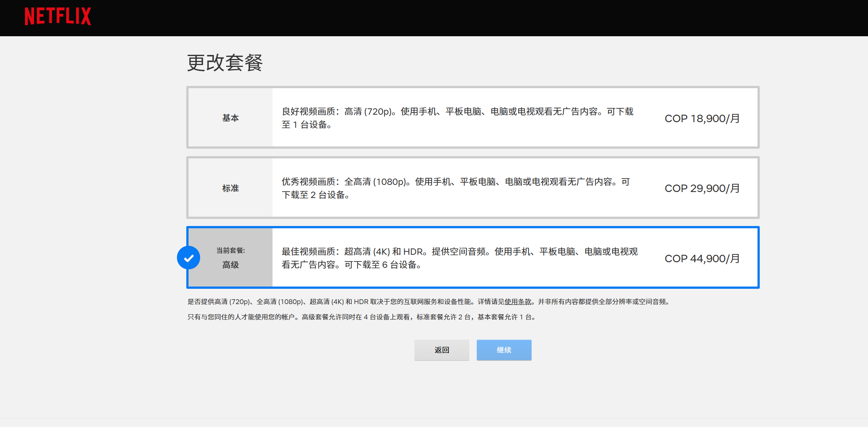The image size is (868, 427).
Task: Choose the COP 18,900/月 price
Action: [x=702, y=118]
